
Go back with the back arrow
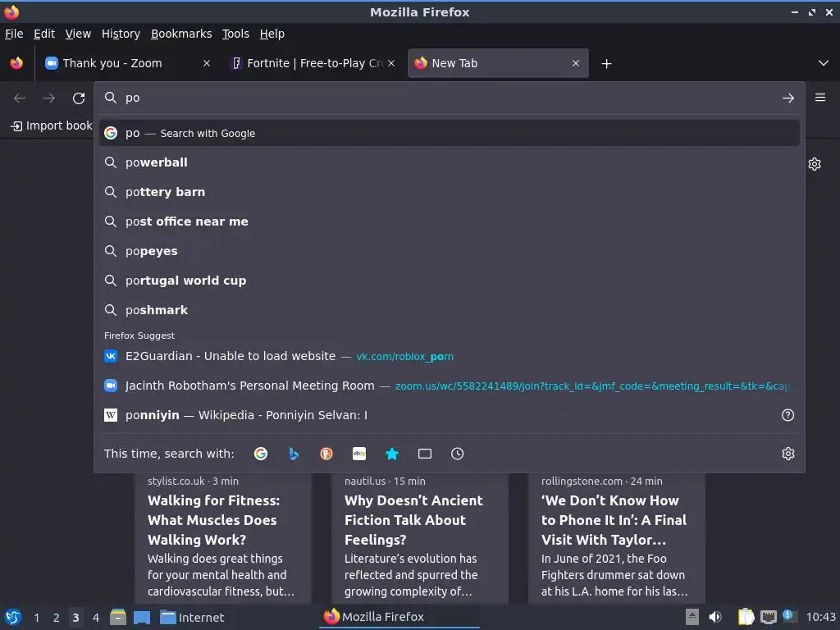tap(20, 98)
